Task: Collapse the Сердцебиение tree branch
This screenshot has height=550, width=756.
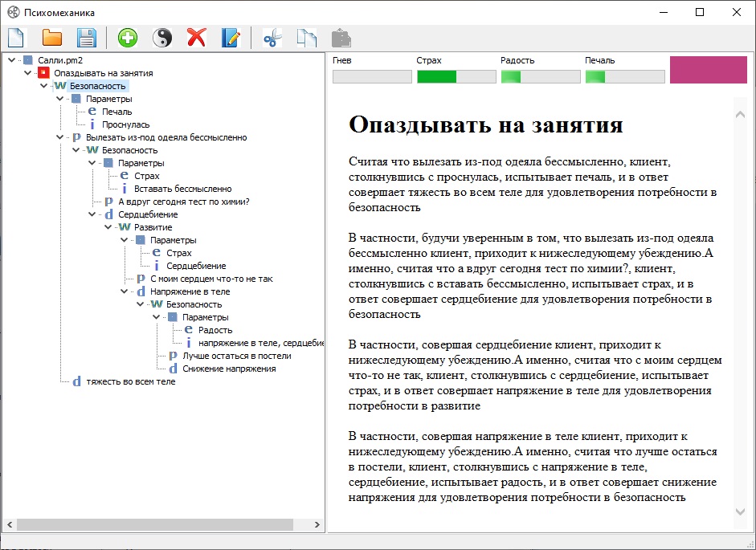Action: pyautogui.click(x=92, y=214)
